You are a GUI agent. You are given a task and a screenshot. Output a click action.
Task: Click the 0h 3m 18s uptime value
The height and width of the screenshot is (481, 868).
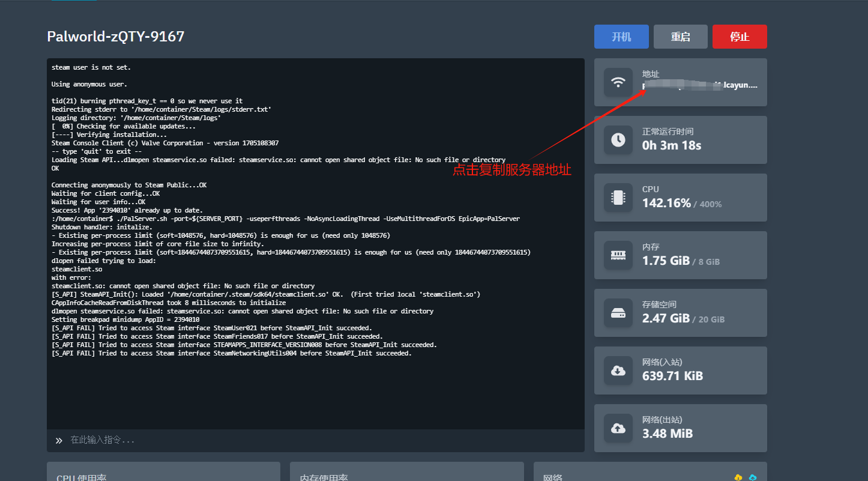pos(672,145)
